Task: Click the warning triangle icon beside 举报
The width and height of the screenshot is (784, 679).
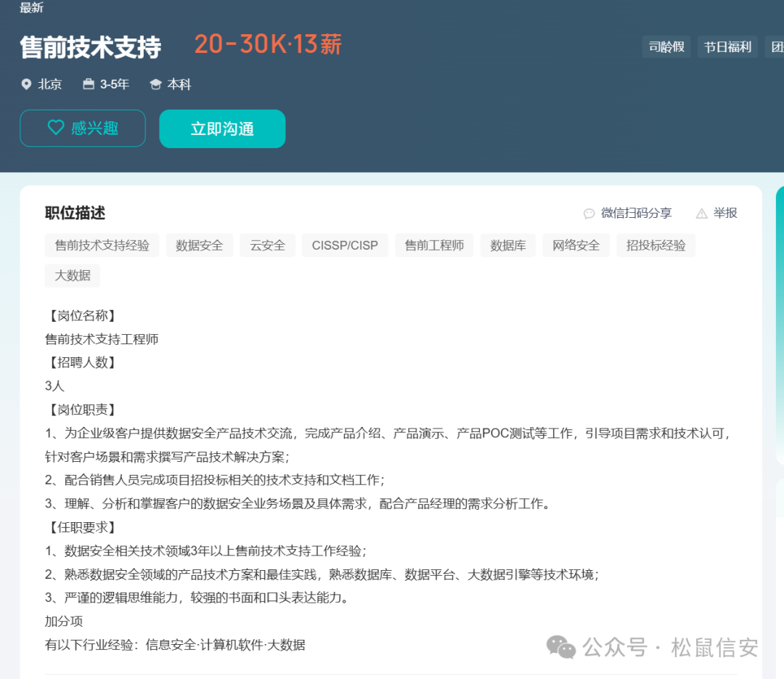Action: [701, 213]
